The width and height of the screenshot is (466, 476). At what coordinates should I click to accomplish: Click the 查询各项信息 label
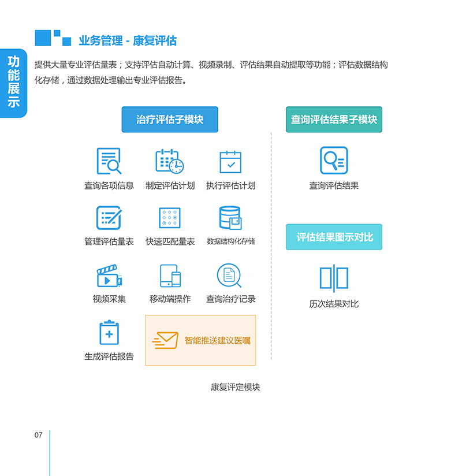tap(109, 185)
